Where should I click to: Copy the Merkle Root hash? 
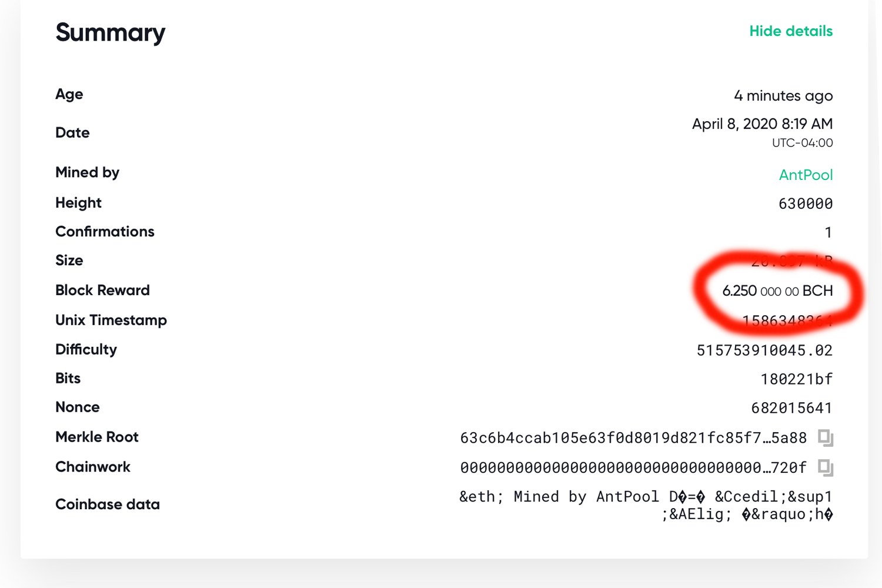[x=826, y=437]
